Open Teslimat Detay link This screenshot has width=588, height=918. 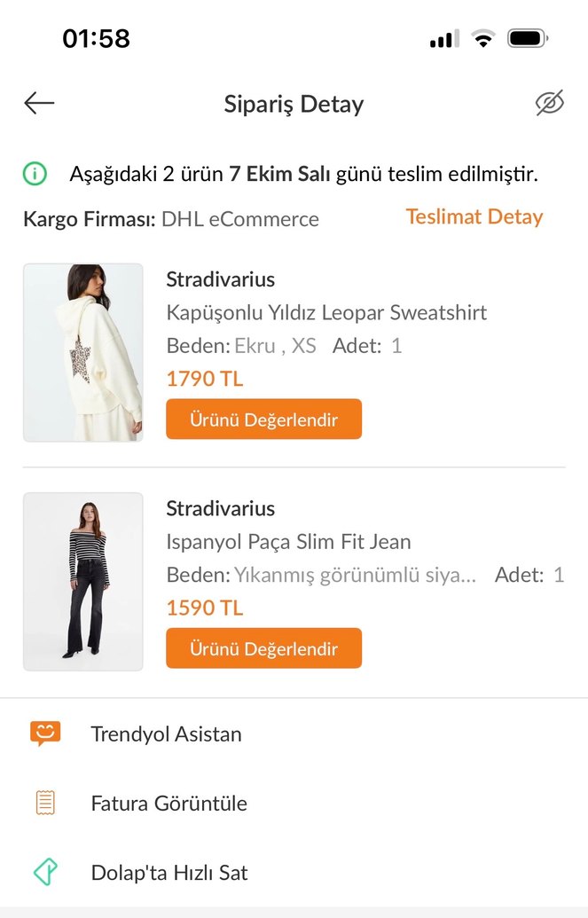pos(474,217)
